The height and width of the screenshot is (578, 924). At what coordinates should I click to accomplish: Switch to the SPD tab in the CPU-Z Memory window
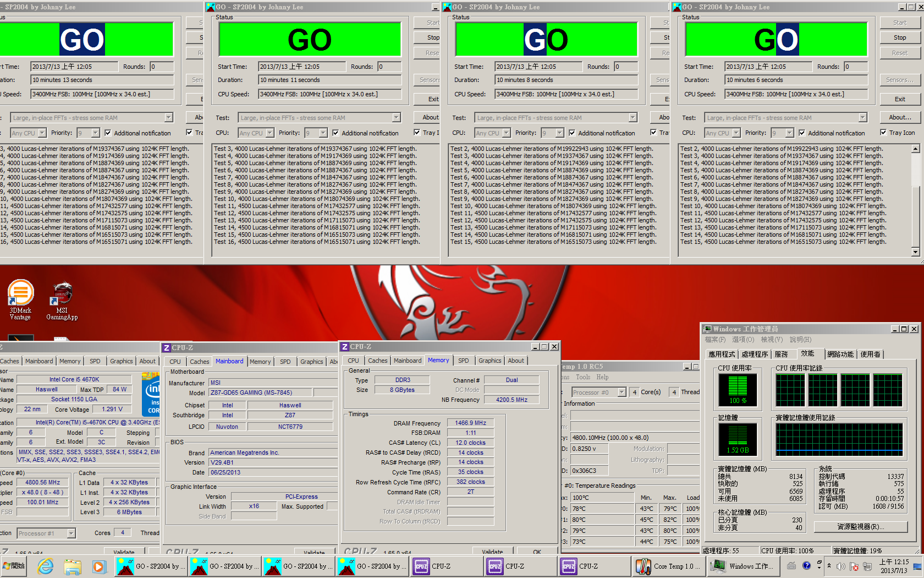coord(464,361)
